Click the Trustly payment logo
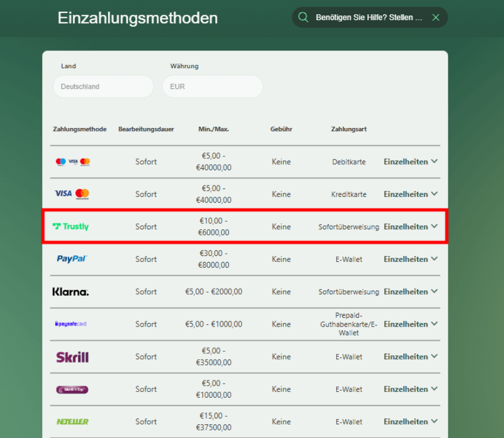The image size is (504, 438). 71,226
